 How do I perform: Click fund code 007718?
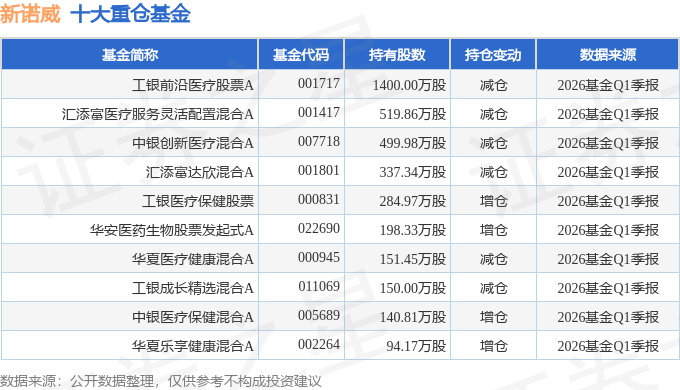319,141
